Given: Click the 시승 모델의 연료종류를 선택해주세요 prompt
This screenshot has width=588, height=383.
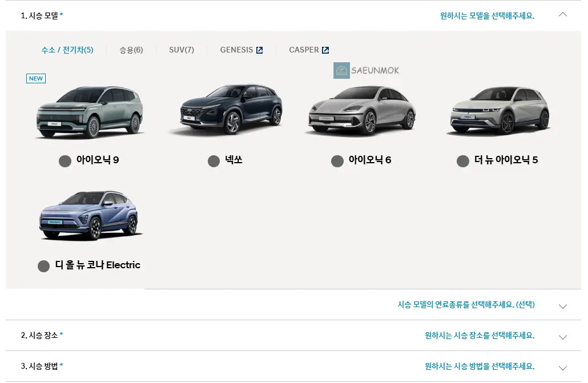Looking at the screenshot, I should tap(466, 304).
